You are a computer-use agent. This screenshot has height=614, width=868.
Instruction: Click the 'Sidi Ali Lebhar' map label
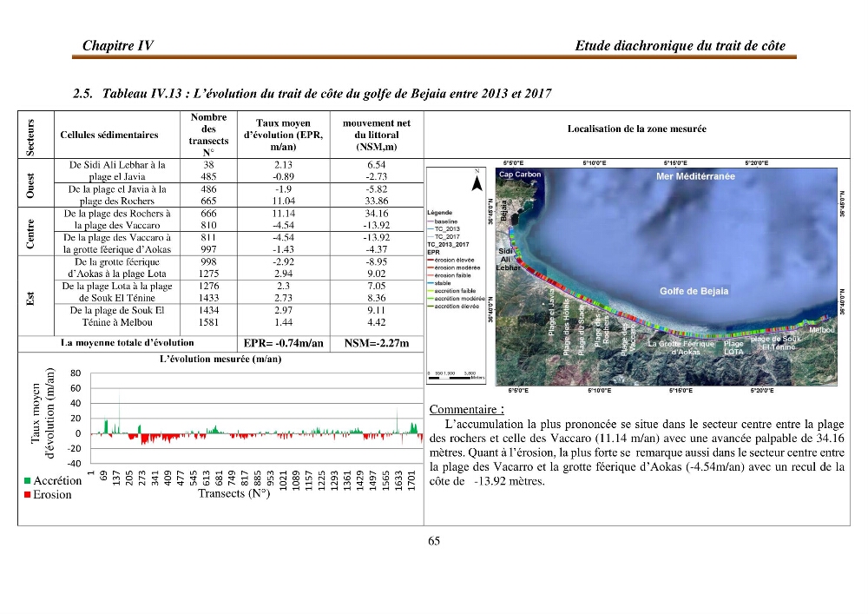pyautogui.click(x=507, y=259)
